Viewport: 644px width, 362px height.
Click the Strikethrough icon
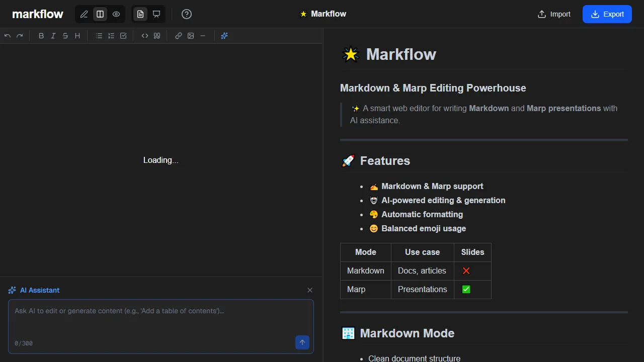[x=65, y=36]
